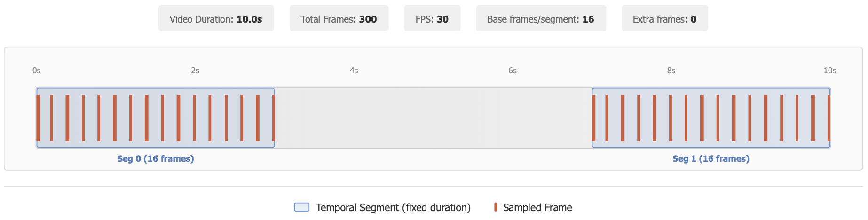Viewport: 868px width, 220px height.
Task: Click the 10s timeline tick label
Action: (x=829, y=71)
